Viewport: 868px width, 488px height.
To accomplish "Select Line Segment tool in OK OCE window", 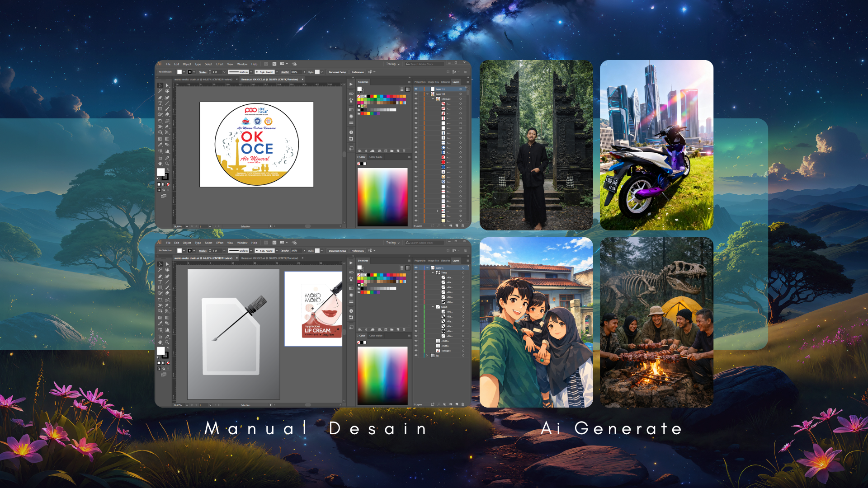I will 167,103.
